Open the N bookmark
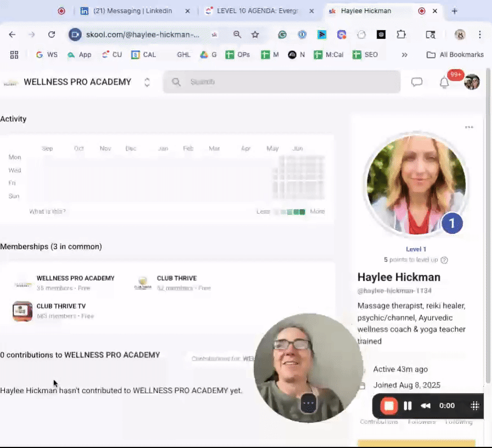This screenshot has height=448, width=492. (297, 55)
